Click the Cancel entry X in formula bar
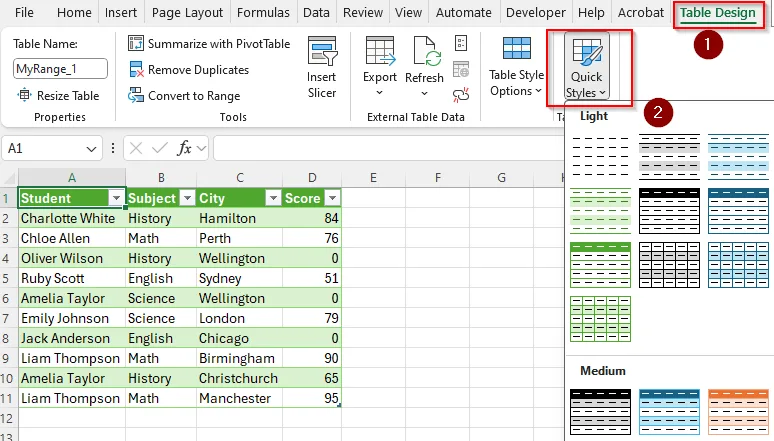The height and width of the screenshot is (441, 774). (136, 148)
